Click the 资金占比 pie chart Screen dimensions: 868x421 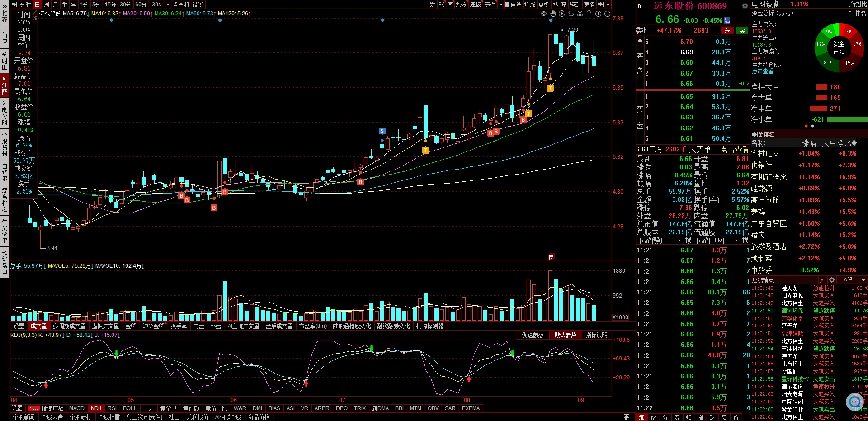839,47
